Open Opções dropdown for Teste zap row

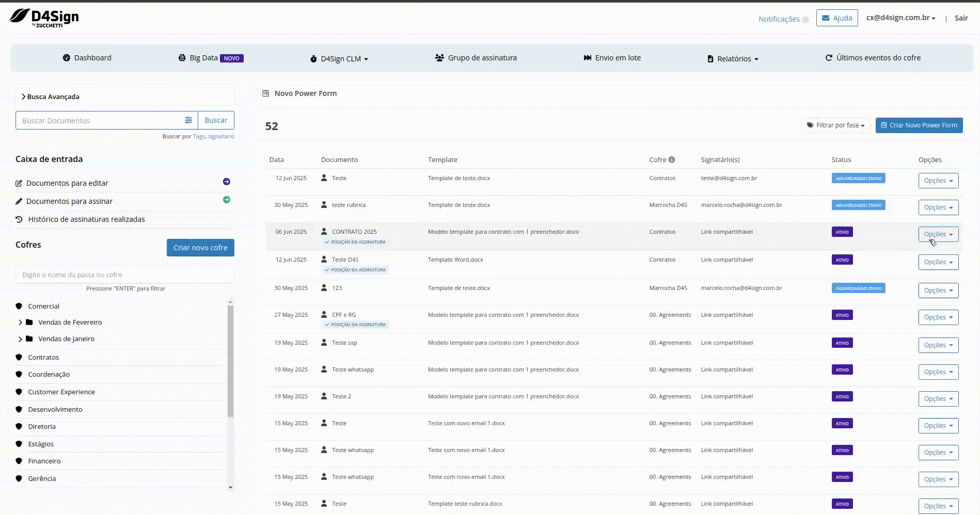(938, 345)
